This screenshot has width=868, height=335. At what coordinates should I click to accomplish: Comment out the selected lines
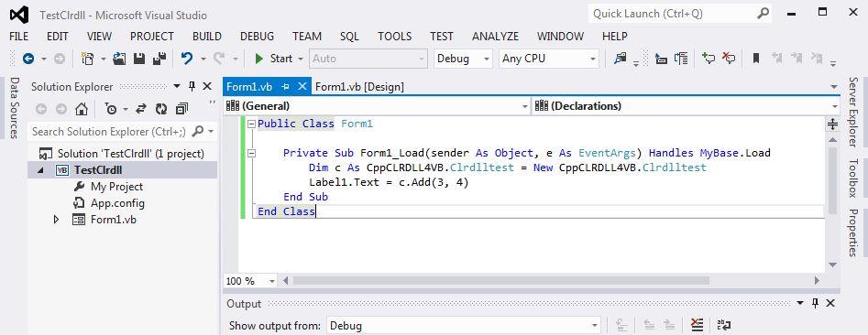click(x=709, y=59)
